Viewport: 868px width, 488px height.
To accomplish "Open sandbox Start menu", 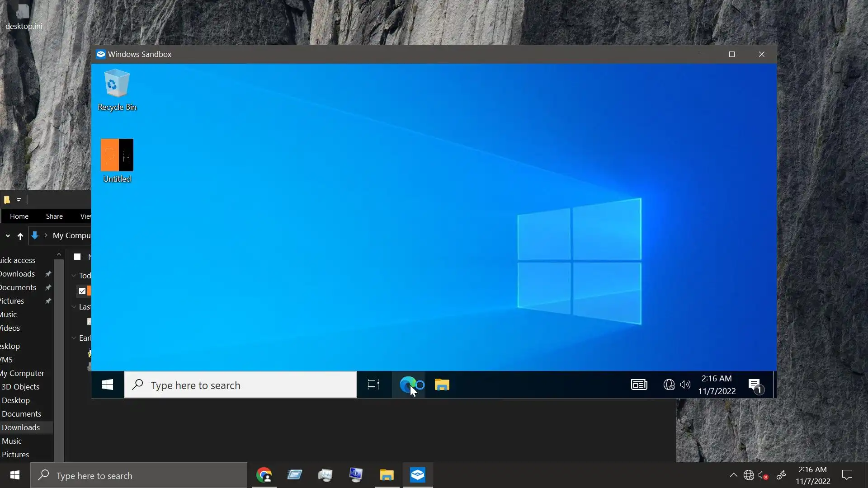I will 108,385.
